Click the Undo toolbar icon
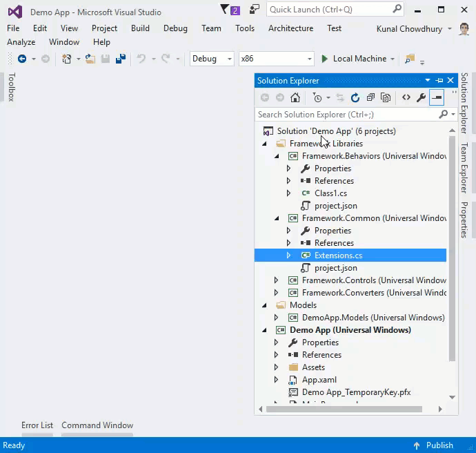Image resolution: width=476 pixels, height=453 pixels. tap(141, 59)
